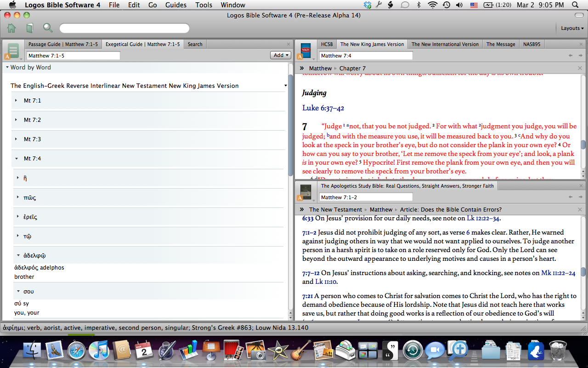588x368 pixels.
Task: Collapse the ἀδελφῷ word entry
Action: click(x=18, y=255)
